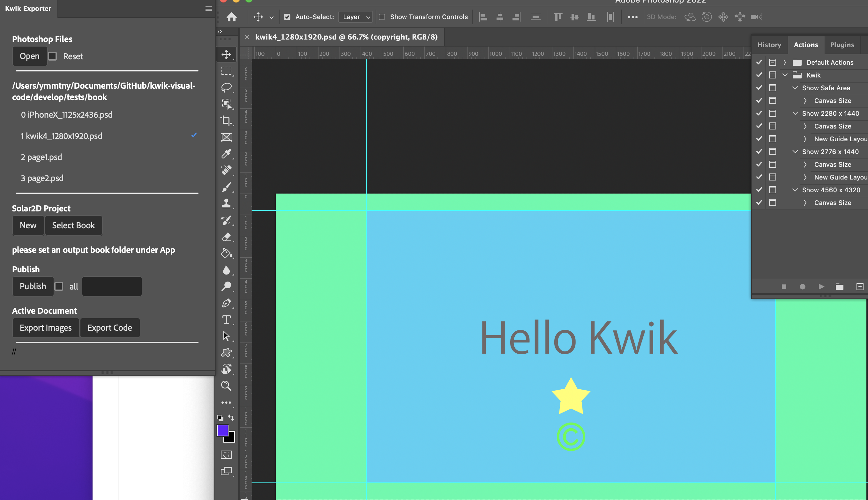Viewport: 868px width, 500px height.
Task: Select the Eyedropper tool
Action: coord(226,153)
